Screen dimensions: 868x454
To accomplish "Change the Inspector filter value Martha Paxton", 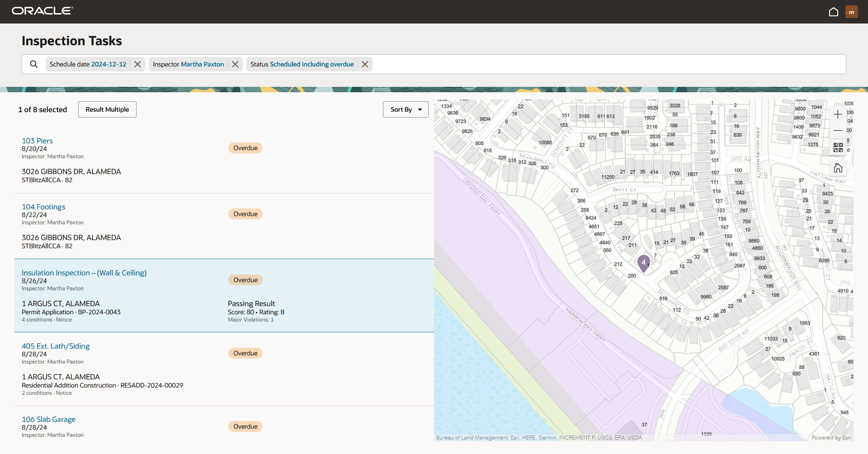I will pos(202,64).
